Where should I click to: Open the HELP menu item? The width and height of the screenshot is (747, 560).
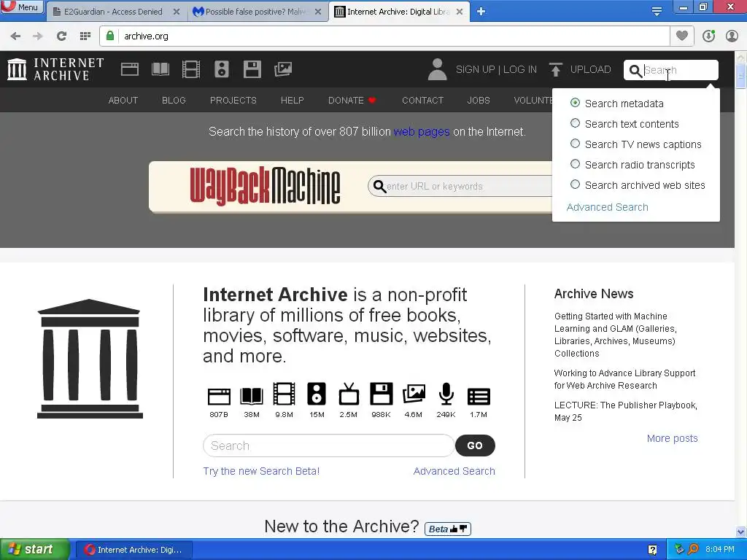pos(292,101)
